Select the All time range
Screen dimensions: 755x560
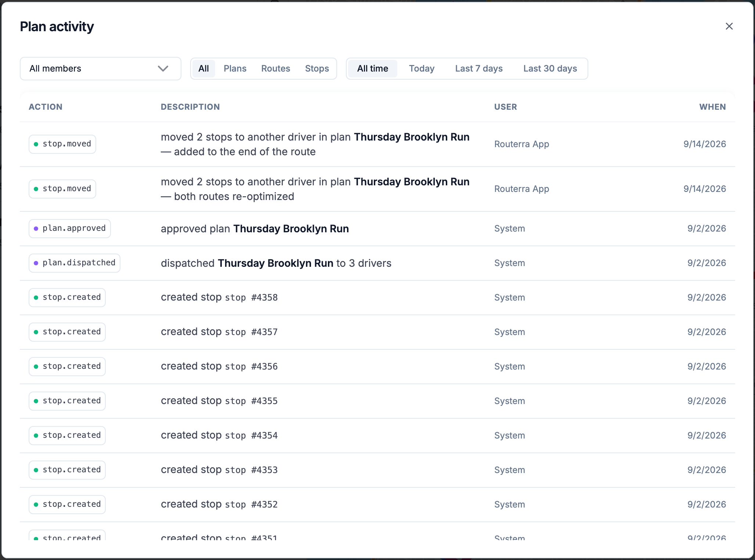point(372,69)
